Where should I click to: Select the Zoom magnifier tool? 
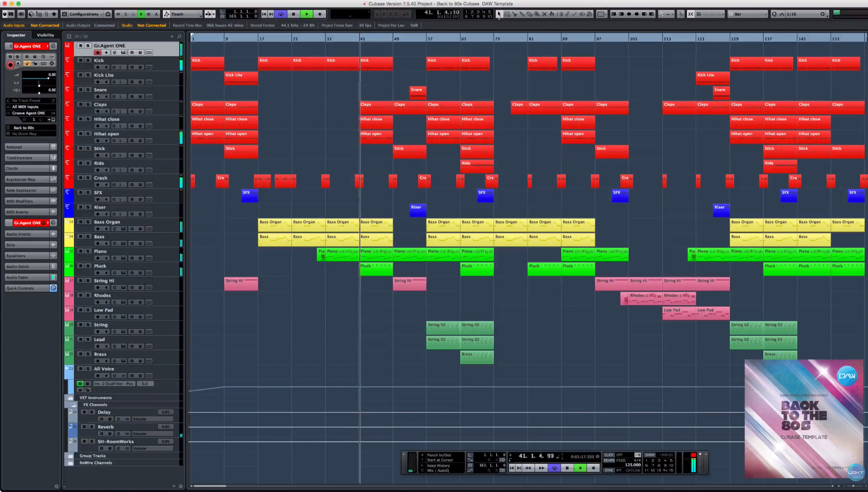[x=537, y=14]
